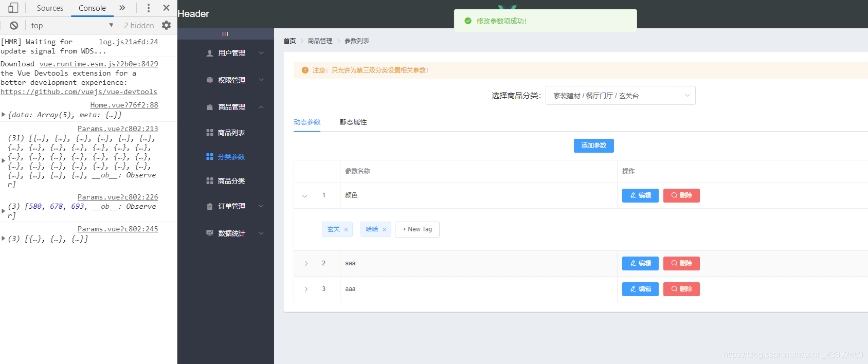Close the DevTools panel
The image size is (868, 364).
point(166,8)
